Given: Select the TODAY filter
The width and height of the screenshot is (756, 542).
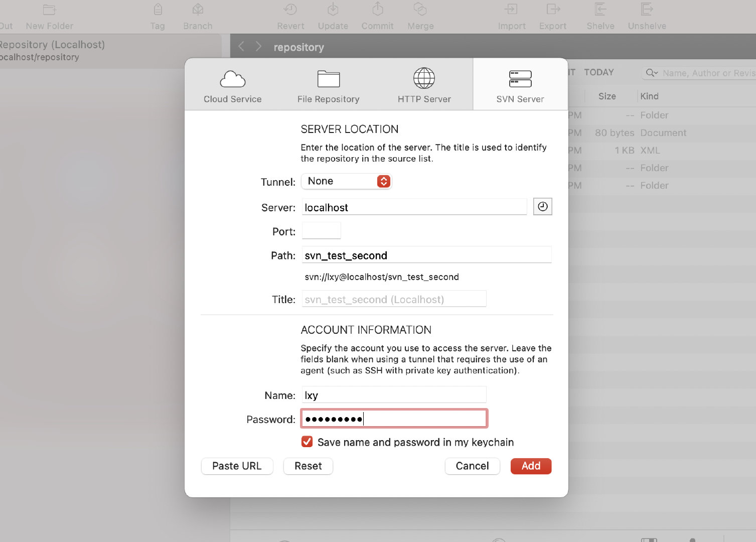Looking at the screenshot, I should coord(599,72).
